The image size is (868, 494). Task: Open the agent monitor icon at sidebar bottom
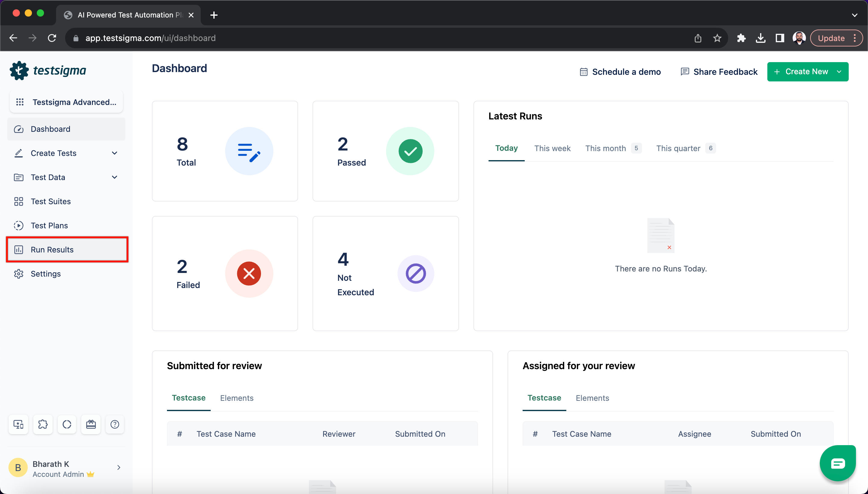pos(18,424)
